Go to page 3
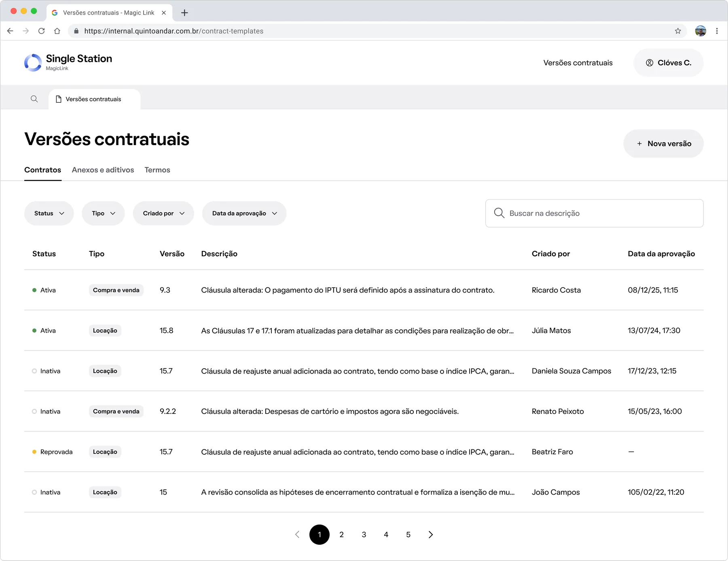This screenshot has height=561, width=728. [x=364, y=535]
